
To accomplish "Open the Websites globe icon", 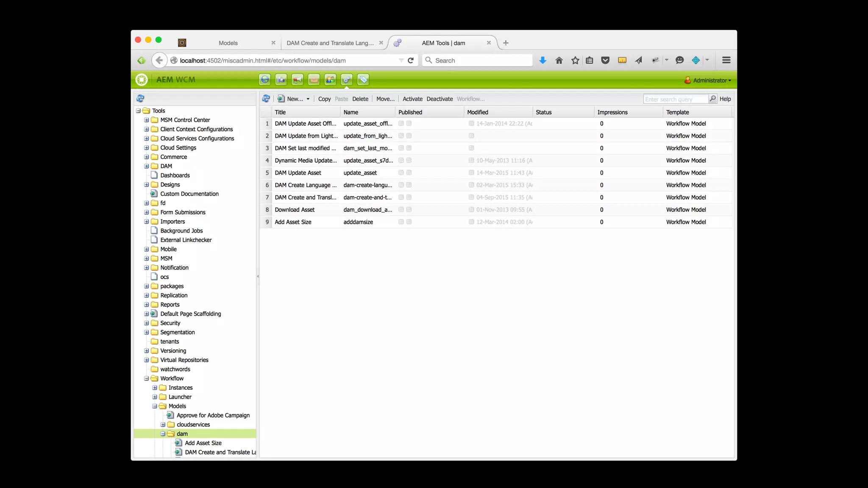I will pos(265,80).
